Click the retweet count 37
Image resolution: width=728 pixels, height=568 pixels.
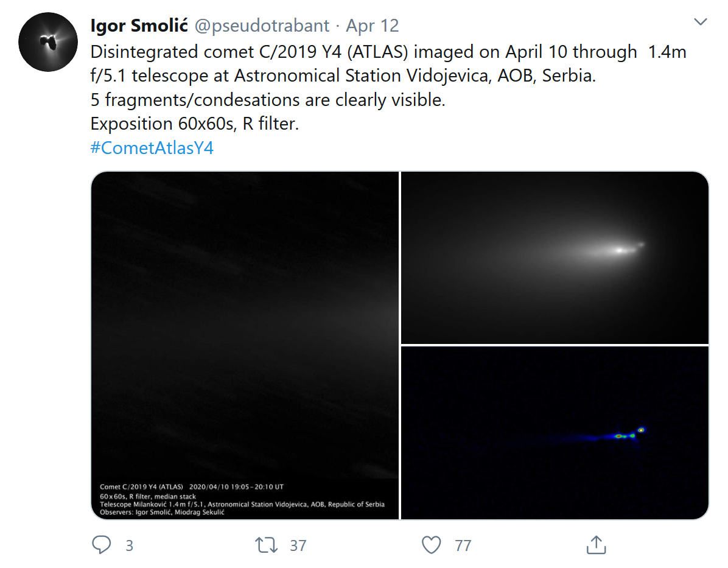pyautogui.click(x=298, y=545)
